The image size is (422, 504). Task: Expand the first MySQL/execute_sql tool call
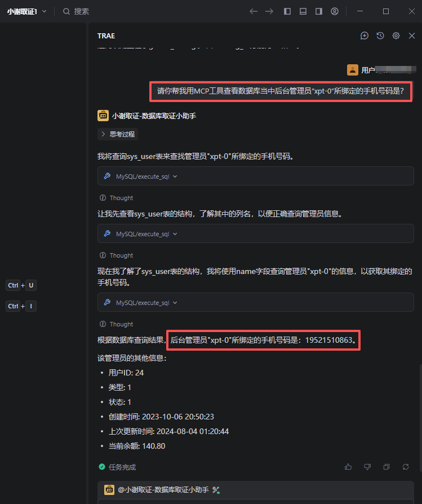[256, 176]
